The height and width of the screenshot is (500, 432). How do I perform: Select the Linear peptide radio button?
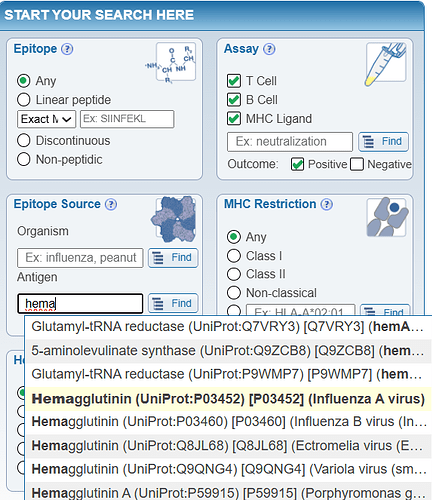[24, 100]
